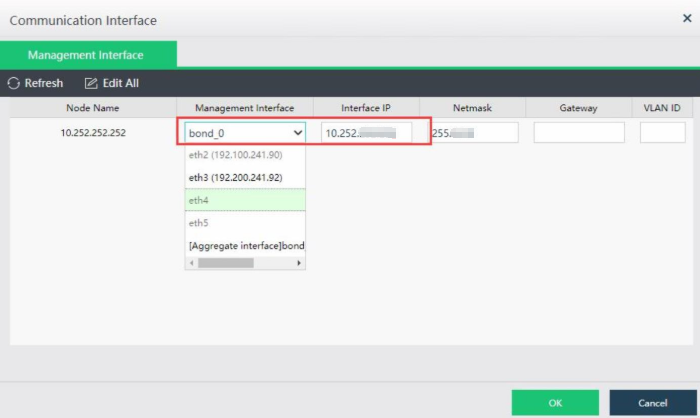Confirm with the OK button
This screenshot has height=418, width=700.
555,403
